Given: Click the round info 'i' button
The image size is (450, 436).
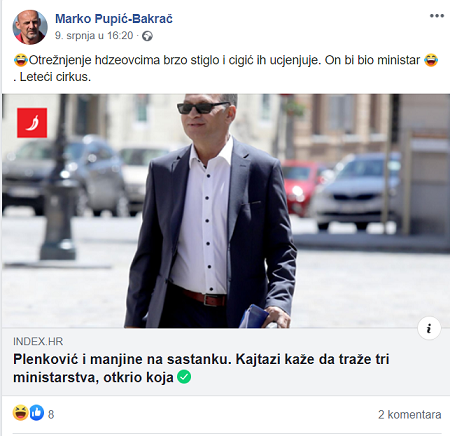Looking at the screenshot, I should (429, 328).
